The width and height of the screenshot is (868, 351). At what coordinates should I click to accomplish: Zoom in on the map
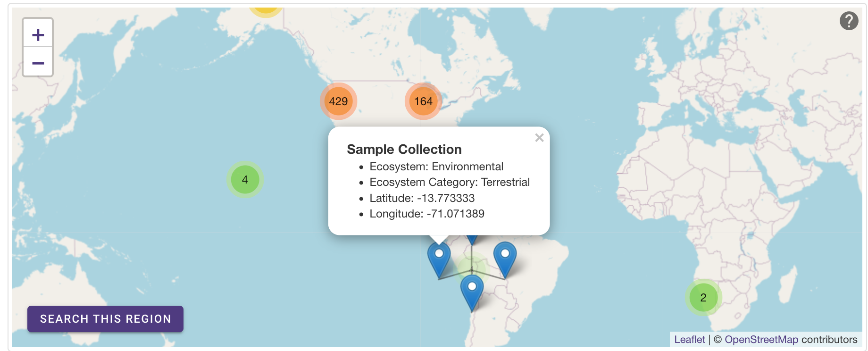38,34
